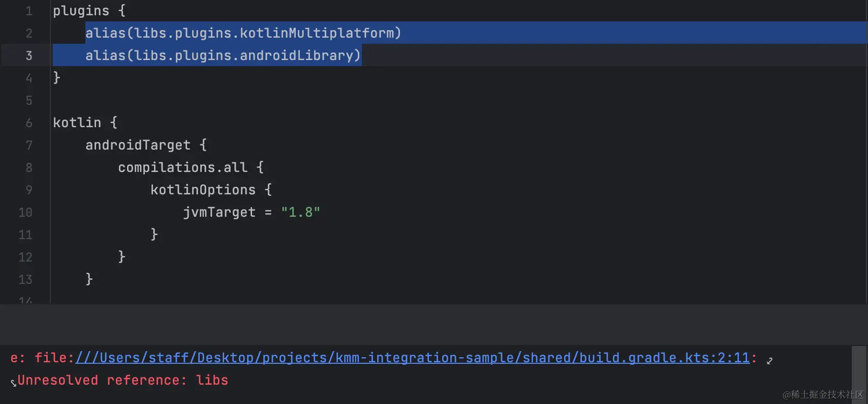Click the 'kotlin {' block header
Viewport: 868px width, 404px height.
click(85, 123)
